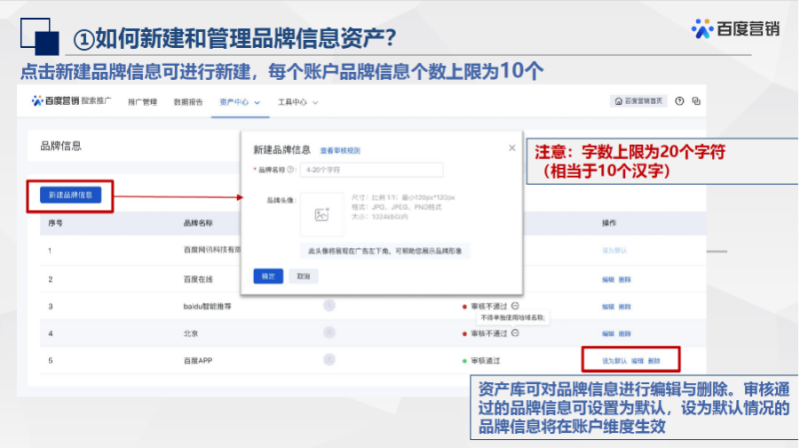Select the 北京 brand name cell
The width and height of the screenshot is (800, 448).
(191, 333)
